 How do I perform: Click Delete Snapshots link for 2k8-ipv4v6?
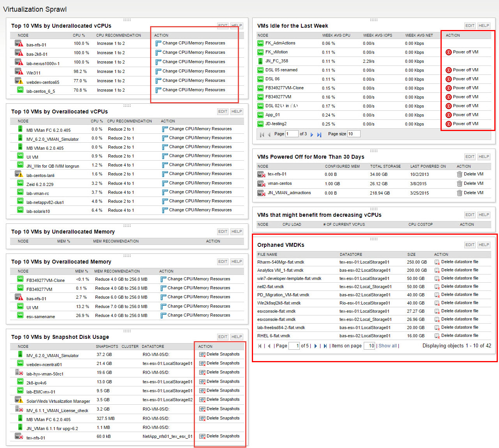click(x=223, y=382)
